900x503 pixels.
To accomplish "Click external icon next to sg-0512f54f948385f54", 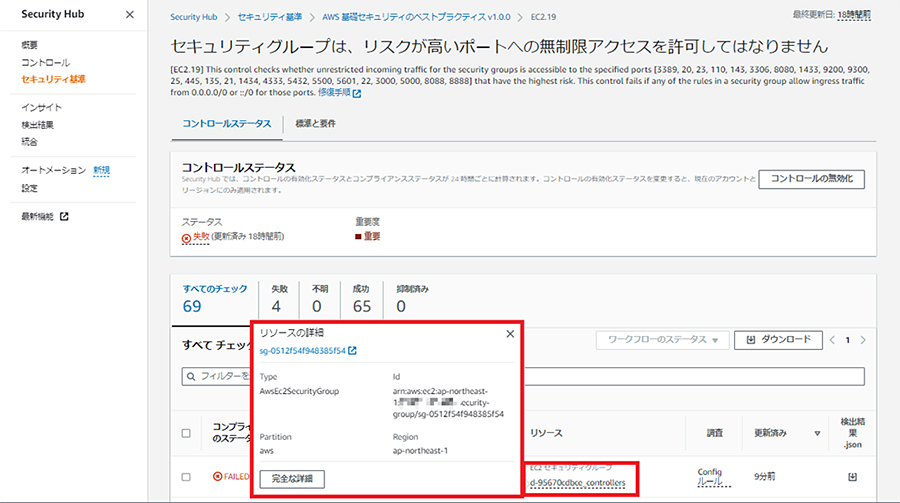I will [x=352, y=351].
